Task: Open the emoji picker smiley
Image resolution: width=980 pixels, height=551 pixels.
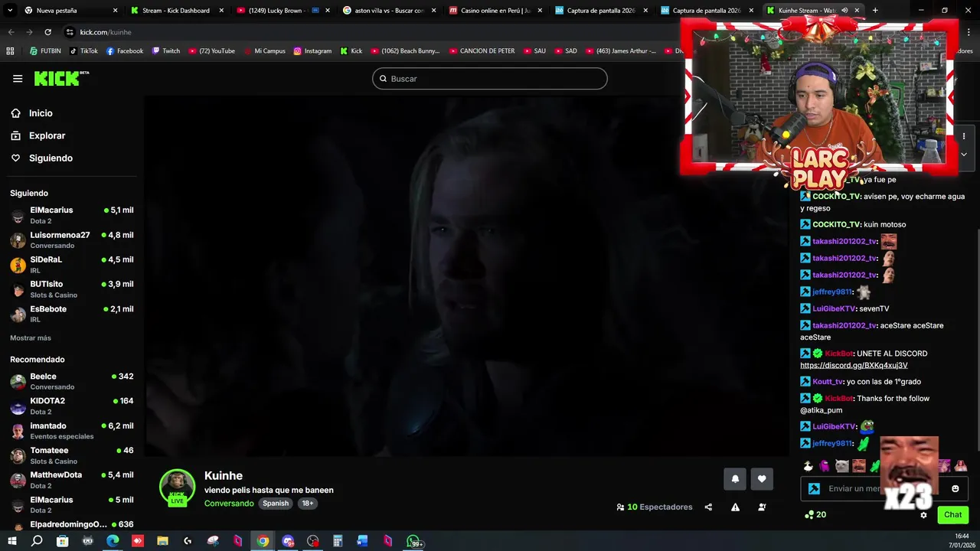Action: [955, 488]
